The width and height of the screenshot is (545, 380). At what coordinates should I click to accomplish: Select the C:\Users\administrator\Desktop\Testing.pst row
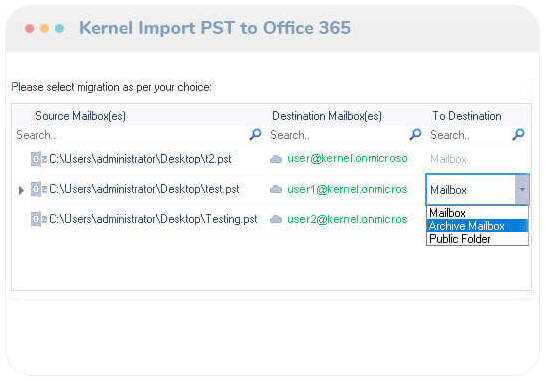(x=153, y=219)
